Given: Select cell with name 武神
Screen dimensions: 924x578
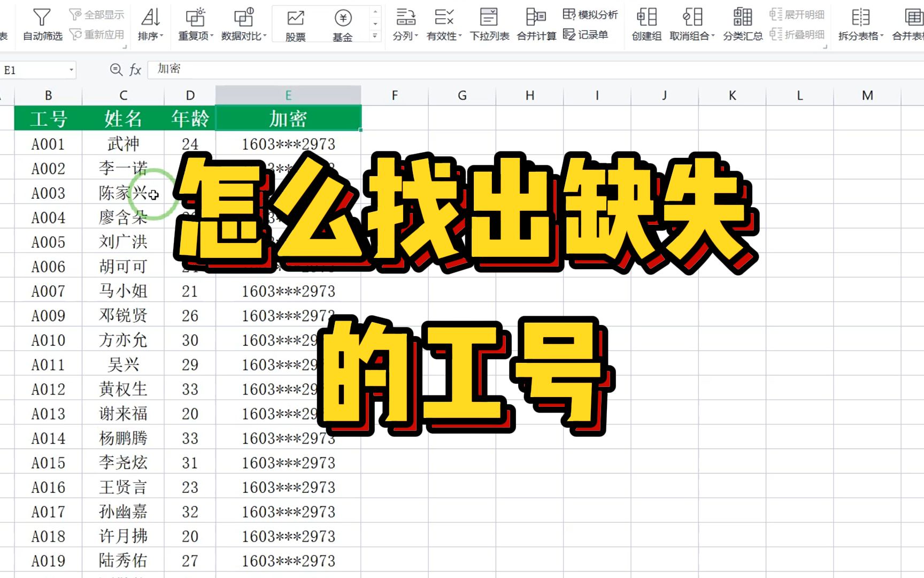Looking at the screenshot, I should [x=123, y=144].
